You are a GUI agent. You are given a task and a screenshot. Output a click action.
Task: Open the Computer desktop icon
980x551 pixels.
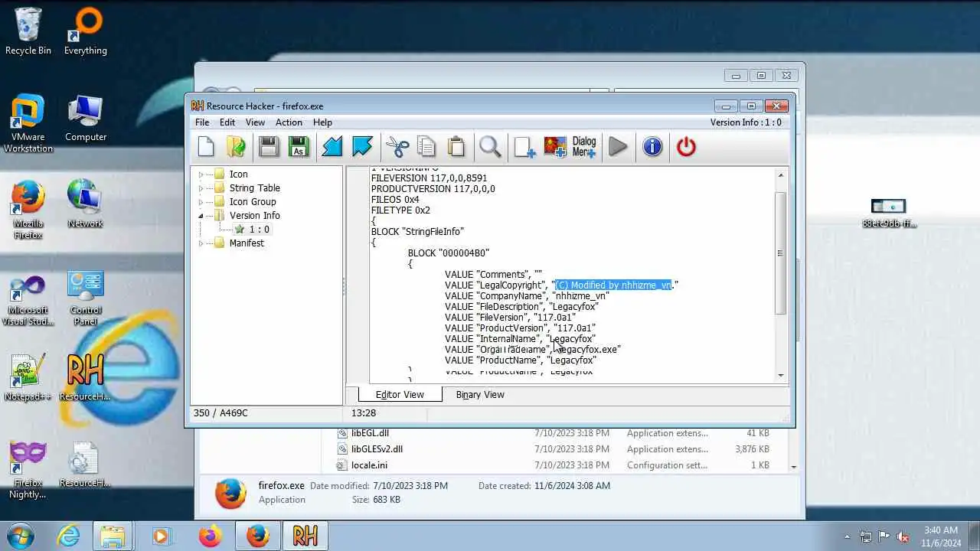click(86, 119)
